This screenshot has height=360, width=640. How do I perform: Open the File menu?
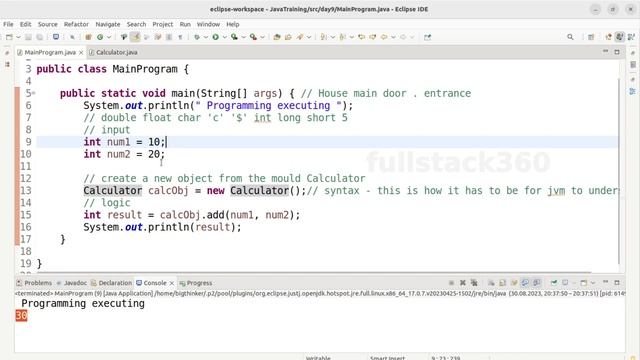8,24
